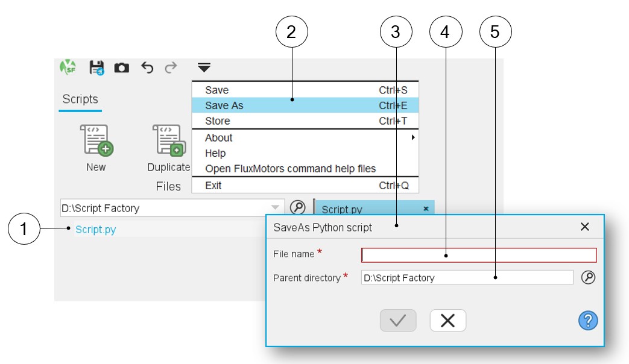This screenshot has height=364, width=629.
Task: Cancel the dialog with the X button
Action: [447, 321]
